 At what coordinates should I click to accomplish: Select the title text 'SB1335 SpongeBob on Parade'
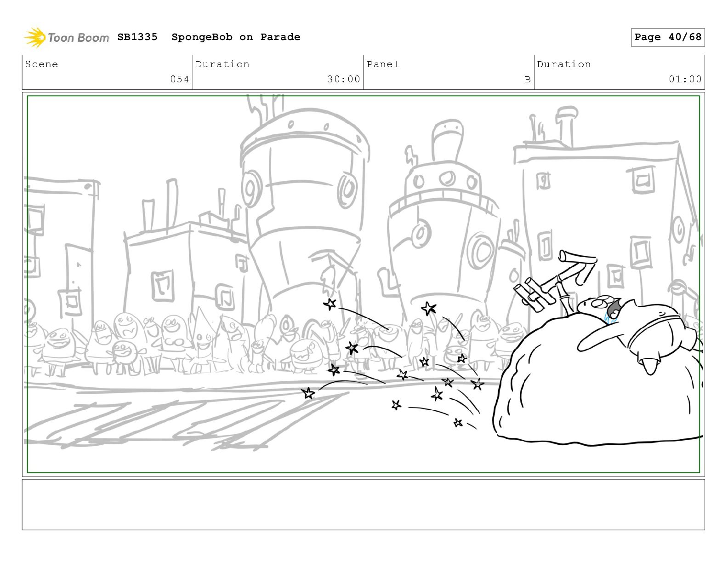pos(209,37)
